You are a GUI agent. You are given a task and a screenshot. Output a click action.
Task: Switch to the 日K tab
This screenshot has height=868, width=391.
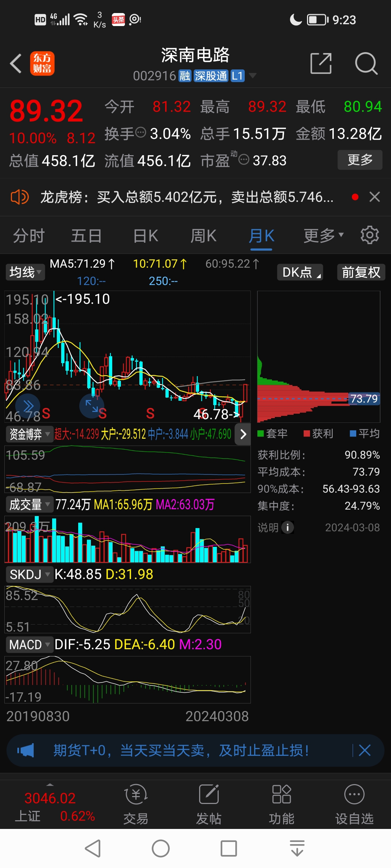pos(146,236)
